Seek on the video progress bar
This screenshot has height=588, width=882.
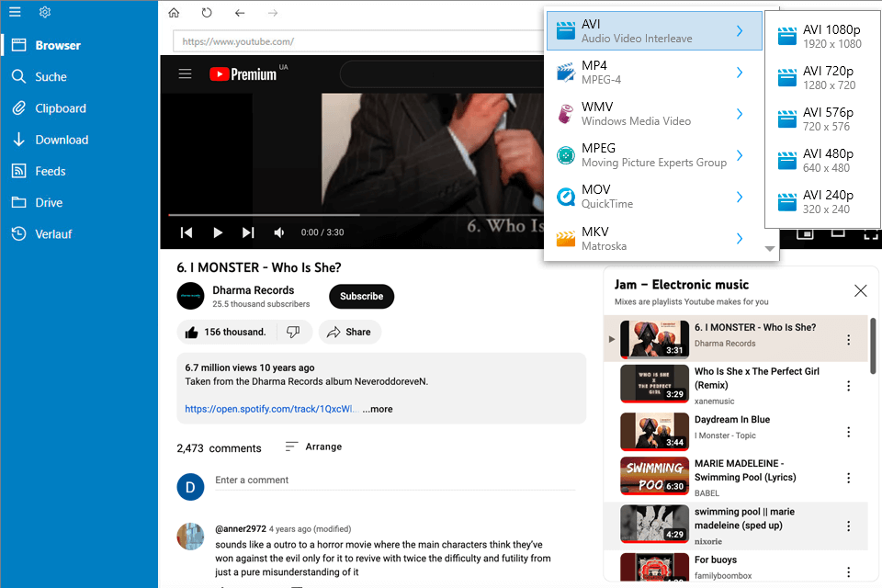356,215
